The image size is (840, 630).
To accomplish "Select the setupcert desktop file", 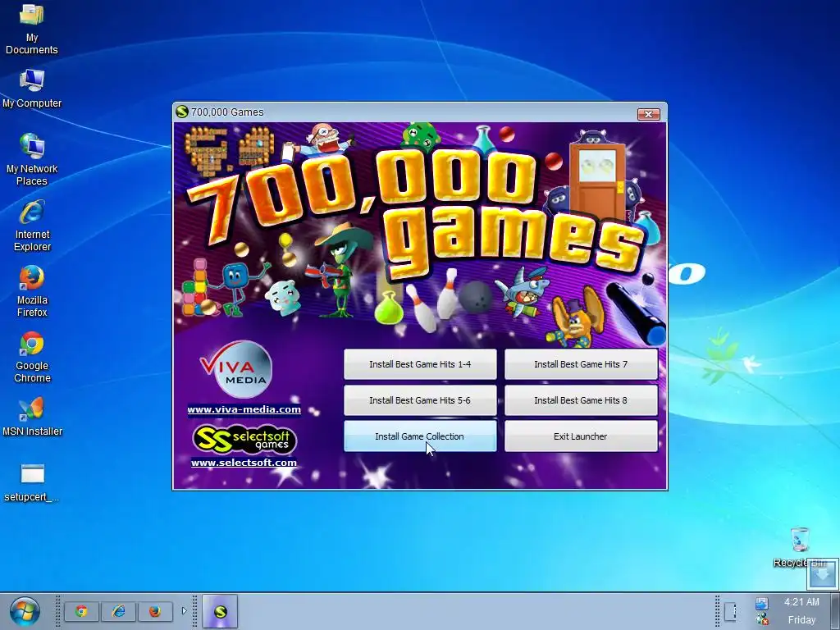I will click(x=32, y=483).
